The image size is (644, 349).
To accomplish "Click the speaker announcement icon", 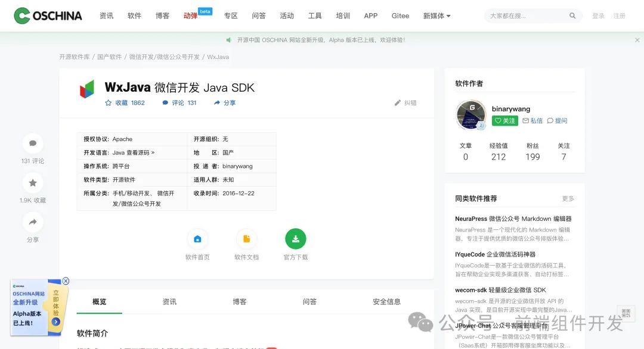I will 229,40.
